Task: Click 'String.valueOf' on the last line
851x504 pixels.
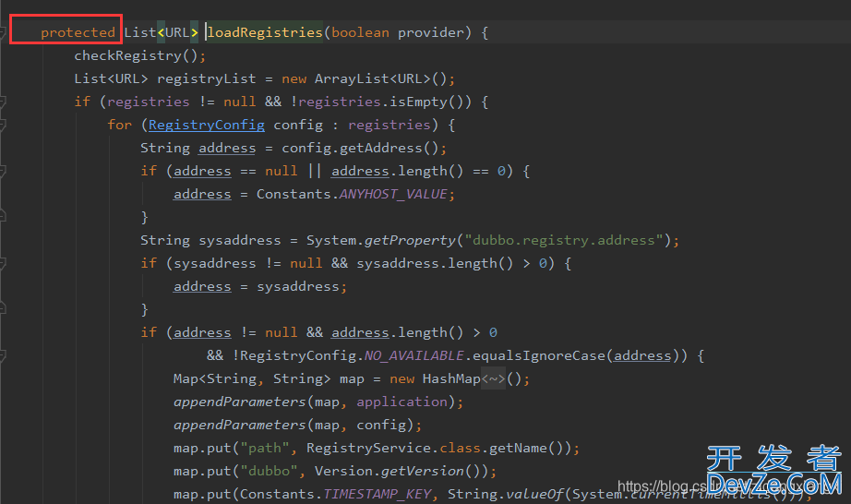Action: click(x=505, y=494)
